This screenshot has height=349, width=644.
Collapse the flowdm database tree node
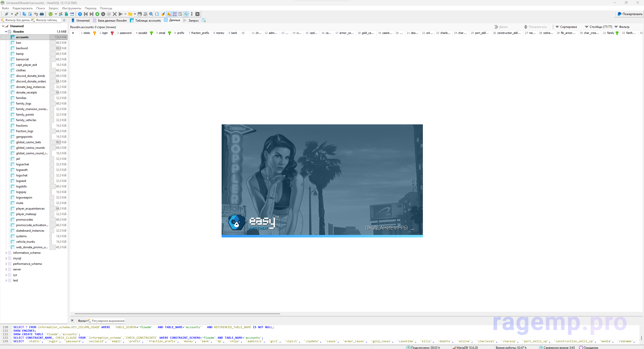(x=6, y=32)
